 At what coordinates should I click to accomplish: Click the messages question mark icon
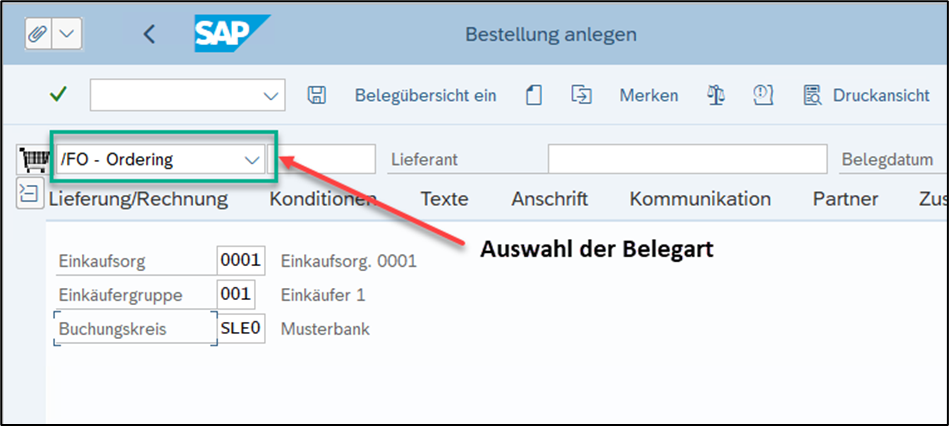763,95
